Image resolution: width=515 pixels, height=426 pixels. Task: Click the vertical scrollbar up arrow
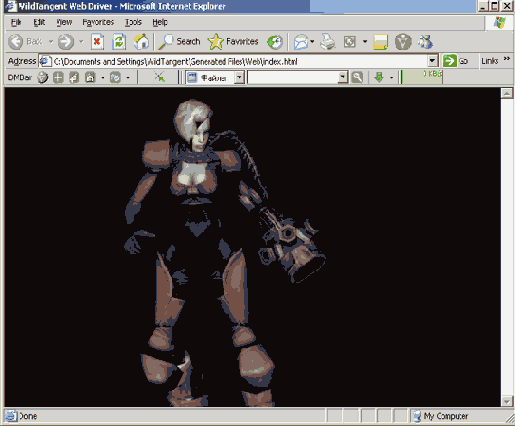click(507, 93)
